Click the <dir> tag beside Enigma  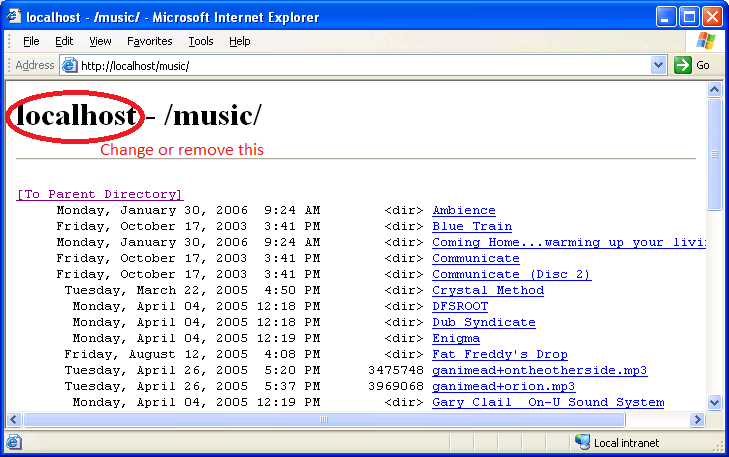[x=404, y=338]
